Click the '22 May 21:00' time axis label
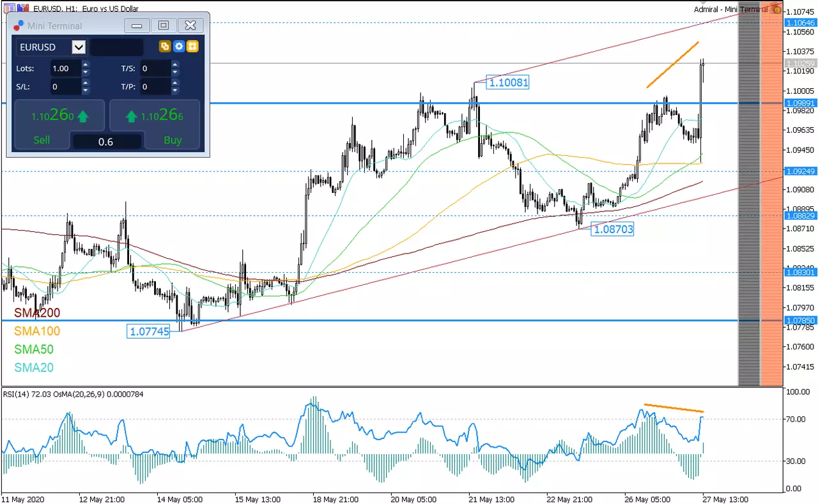The height and width of the screenshot is (504, 818). coord(571,499)
